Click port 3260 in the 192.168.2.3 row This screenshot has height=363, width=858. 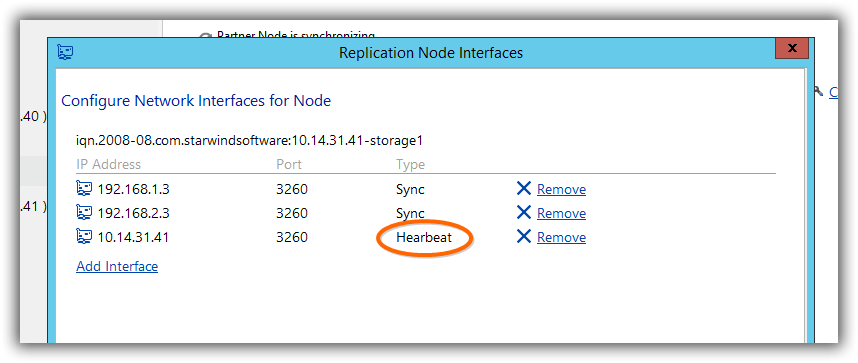pos(292,214)
